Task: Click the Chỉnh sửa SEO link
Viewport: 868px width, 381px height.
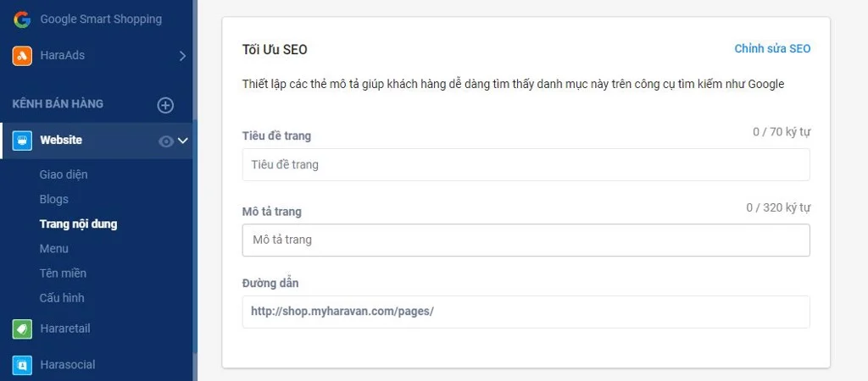Action: click(x=772, y=49)
